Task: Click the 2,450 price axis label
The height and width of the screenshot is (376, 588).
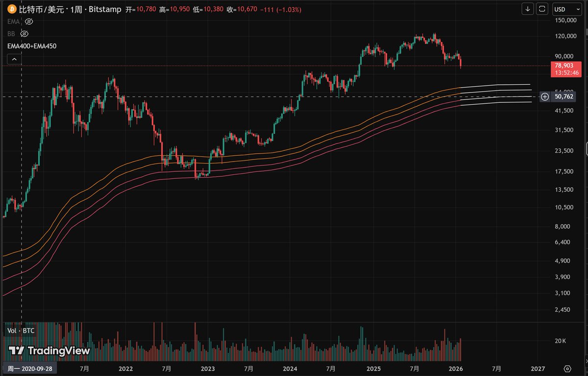Action: pos(562,310)
